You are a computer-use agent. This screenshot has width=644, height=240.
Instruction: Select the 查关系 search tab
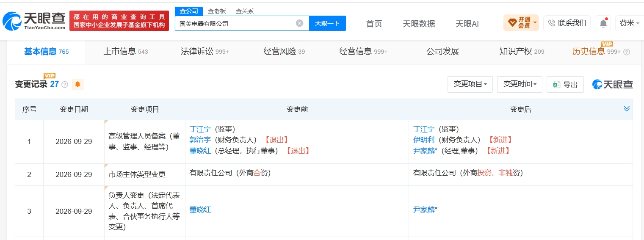[x=244, y=11]
